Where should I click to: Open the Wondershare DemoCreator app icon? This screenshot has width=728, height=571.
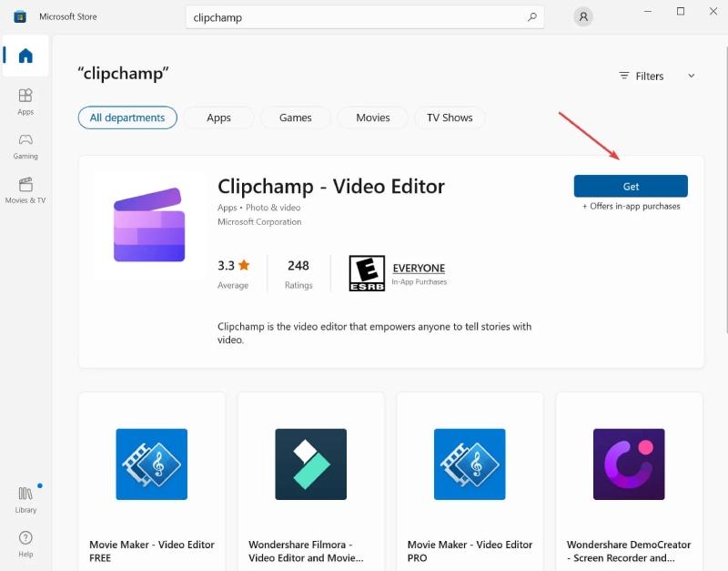629,464
